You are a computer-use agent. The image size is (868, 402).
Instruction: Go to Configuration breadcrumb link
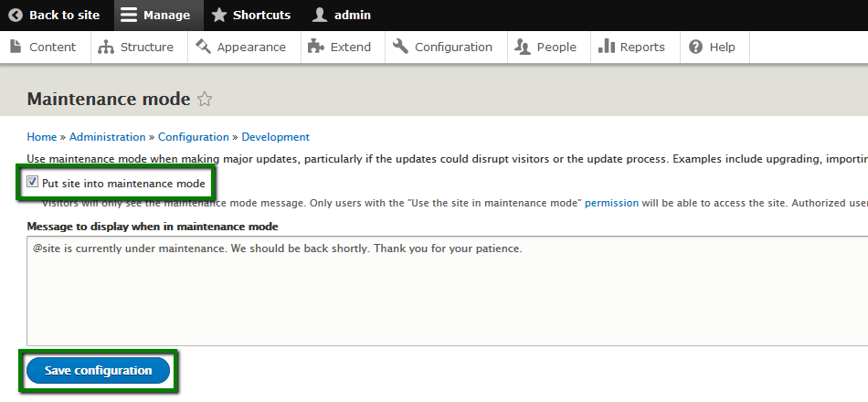[193, 137]
